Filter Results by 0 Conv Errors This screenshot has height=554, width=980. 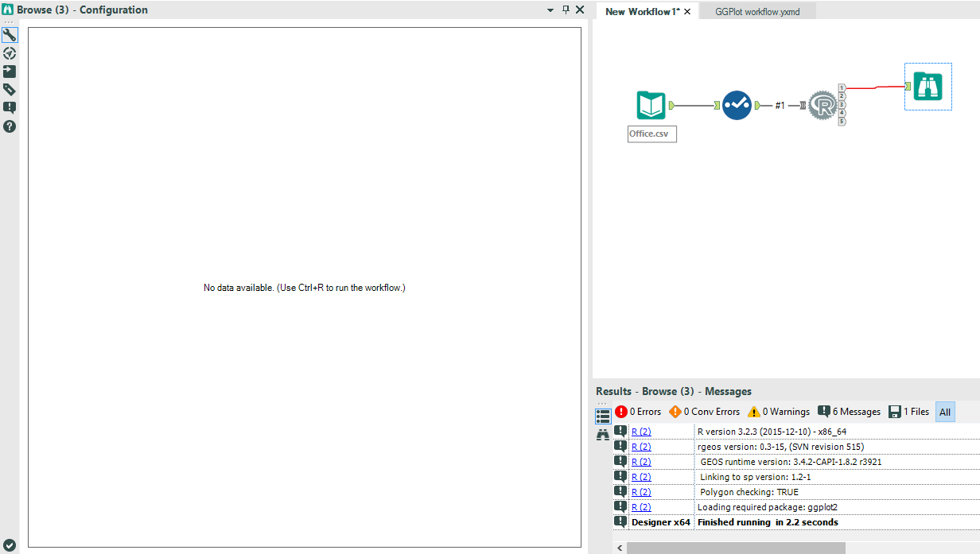click(704, 412)
